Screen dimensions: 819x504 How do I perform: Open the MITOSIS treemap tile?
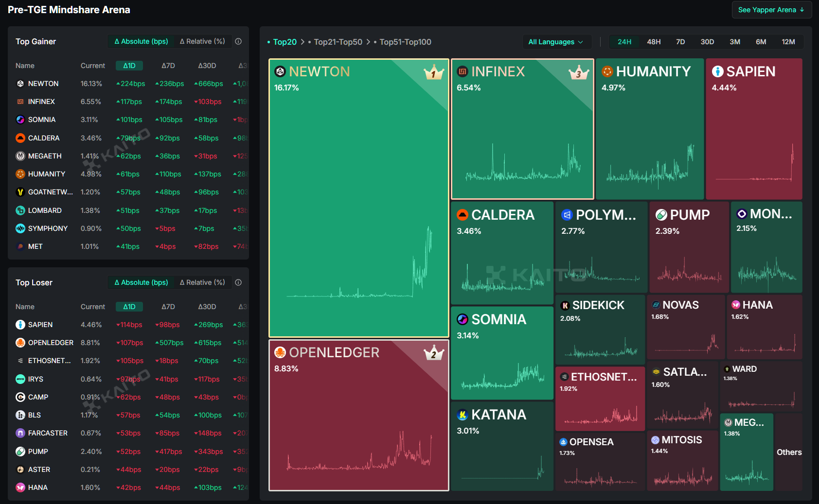tap(682, 461)
